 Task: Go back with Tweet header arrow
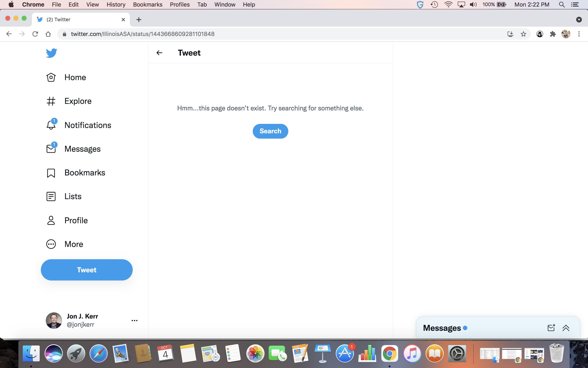pos(159,53)
